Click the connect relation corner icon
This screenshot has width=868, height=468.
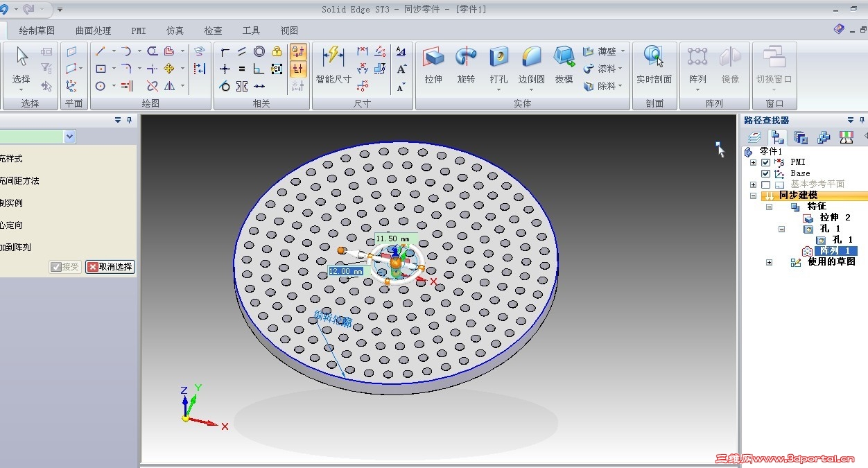tap(225, 51)
